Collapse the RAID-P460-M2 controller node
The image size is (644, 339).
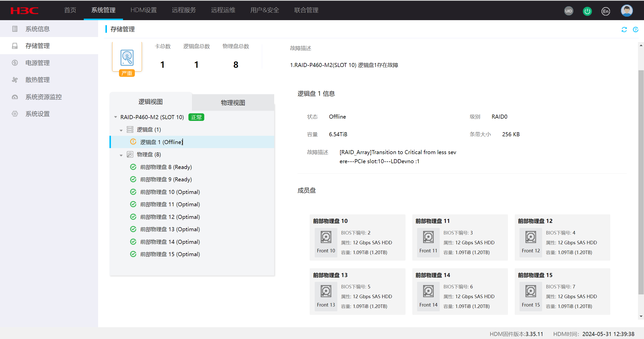115,117
